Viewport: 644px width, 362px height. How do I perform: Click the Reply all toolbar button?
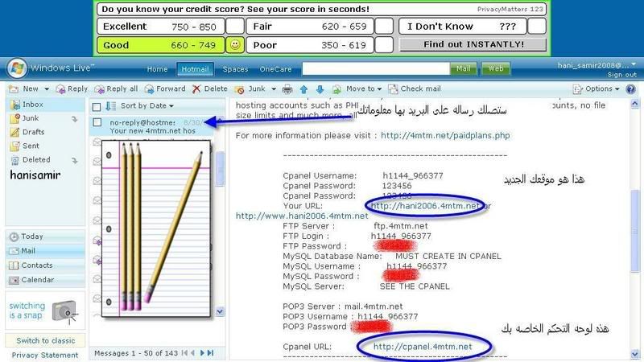(116, 89)
